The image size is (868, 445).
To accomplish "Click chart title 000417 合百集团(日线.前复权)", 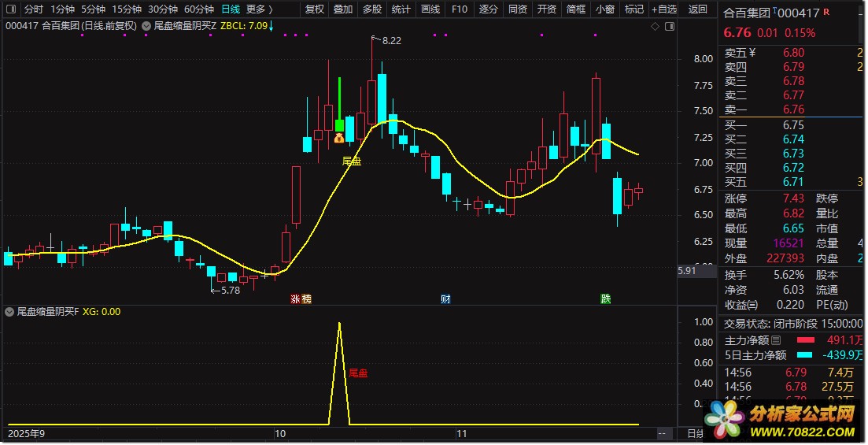I will tap(71, 26).
